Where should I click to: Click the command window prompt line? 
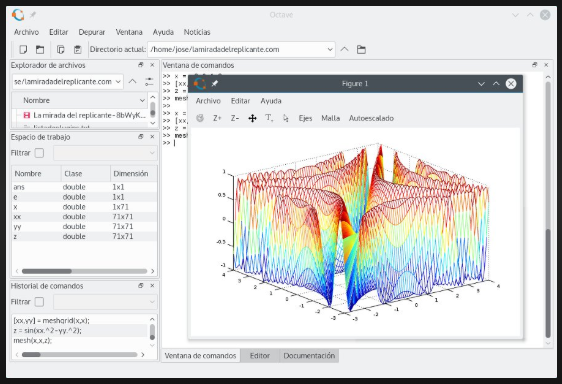click(x=175, y=143)
